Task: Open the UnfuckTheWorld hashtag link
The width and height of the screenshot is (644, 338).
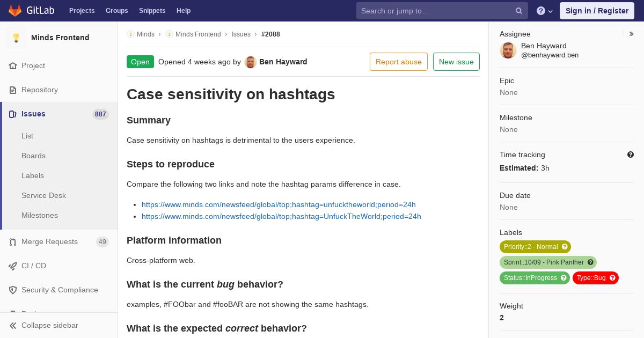Action: click(281, 216)
